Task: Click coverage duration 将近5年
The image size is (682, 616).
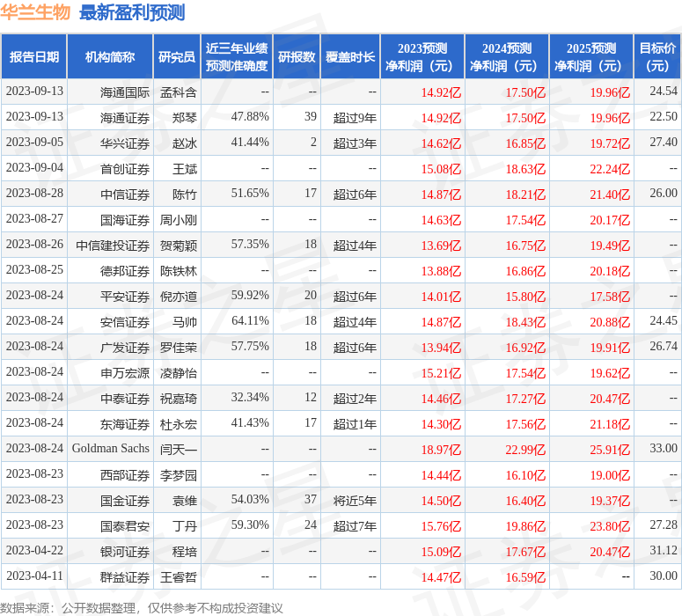Action: (355, 501)
